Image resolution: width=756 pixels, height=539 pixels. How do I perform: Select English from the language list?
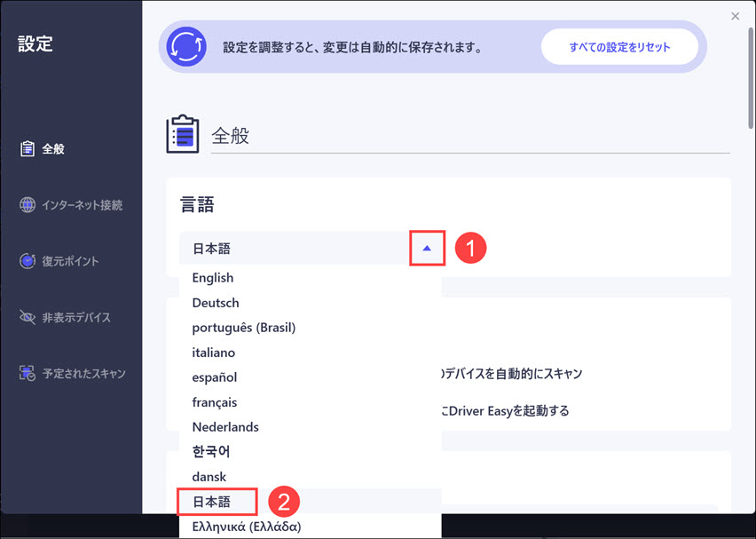pos(213,278)
